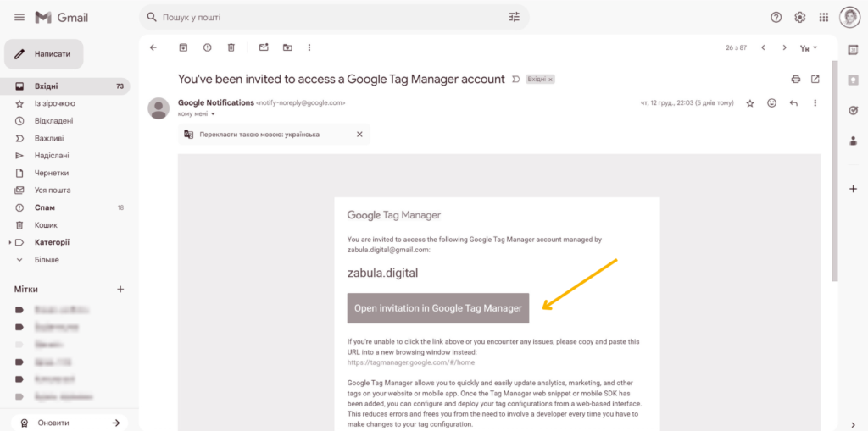Expand Більше to show more folders
868x431 pixels.
point(46,259)
